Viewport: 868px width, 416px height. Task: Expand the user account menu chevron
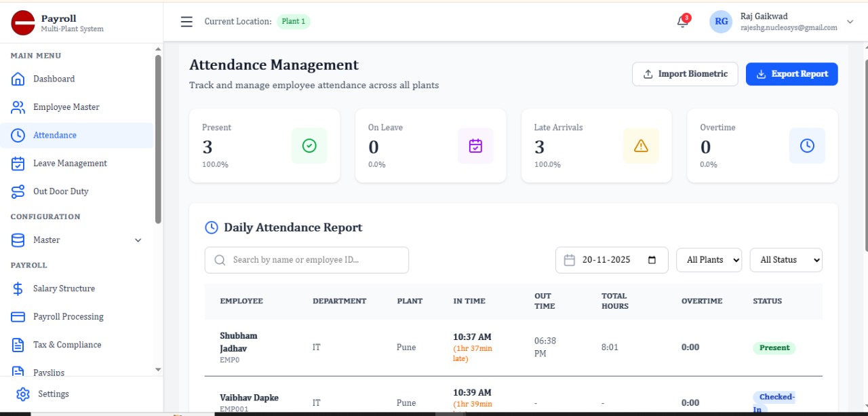click(850, 22)
